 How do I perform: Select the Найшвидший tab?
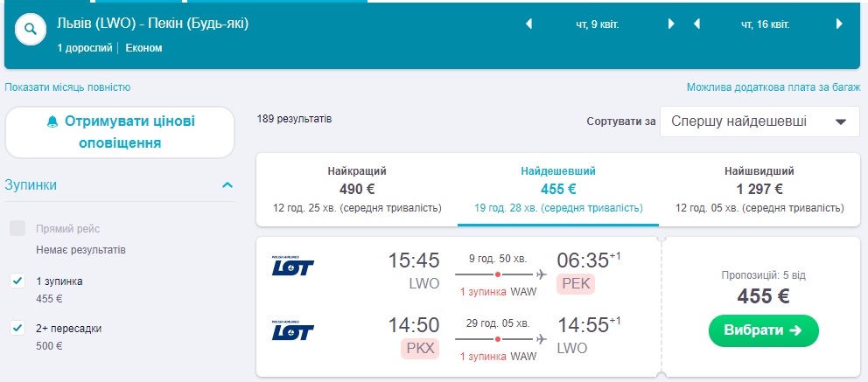tap(759, 189)
